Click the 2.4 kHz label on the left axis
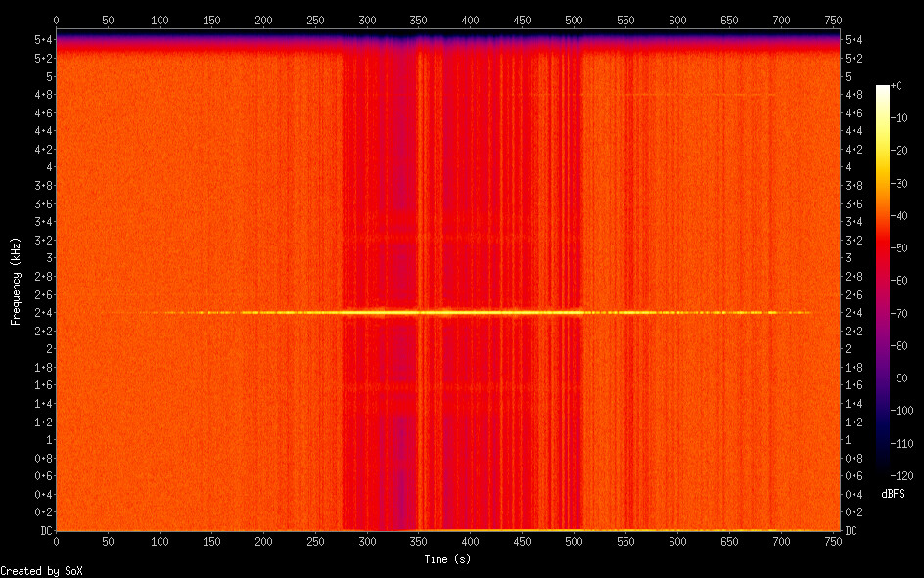Viewport: 924px width, 578px height. point(42,313)
